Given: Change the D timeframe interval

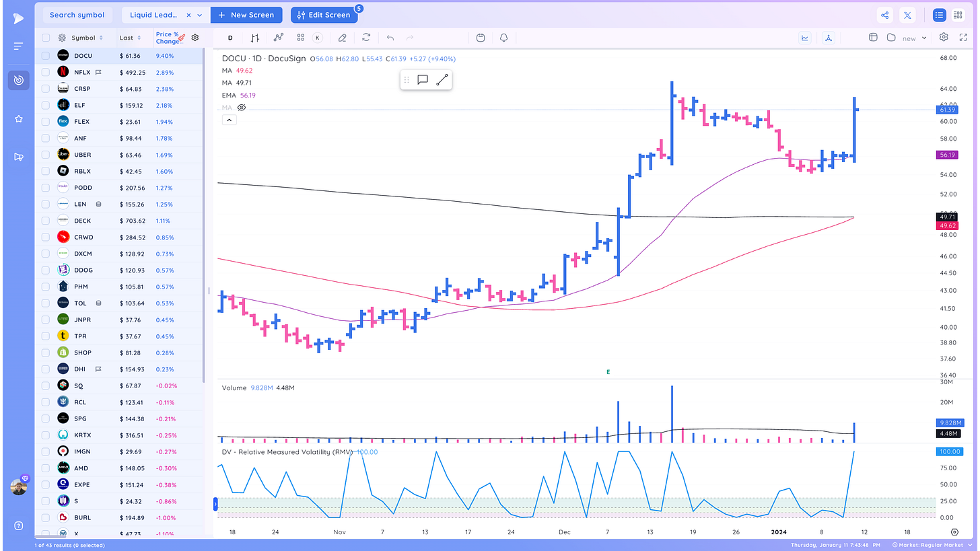Looking at the screenshot, I should pos(230,38).
